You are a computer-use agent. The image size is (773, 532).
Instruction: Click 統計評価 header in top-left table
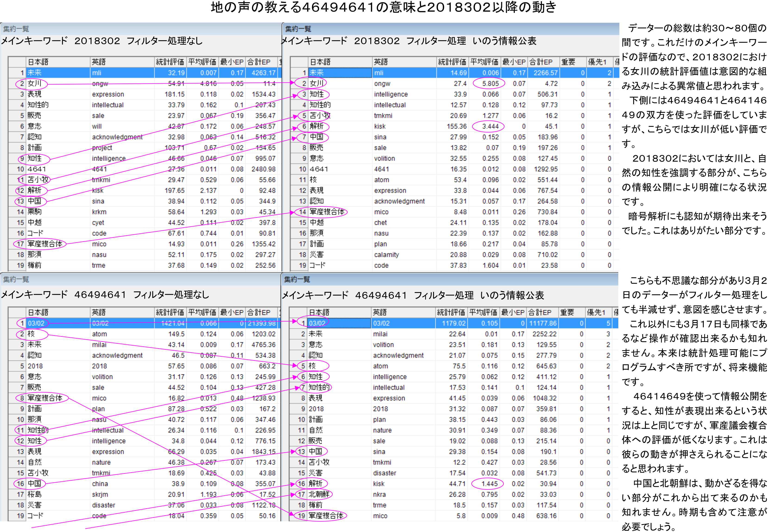pyautogui.click(x=170, y=62)
